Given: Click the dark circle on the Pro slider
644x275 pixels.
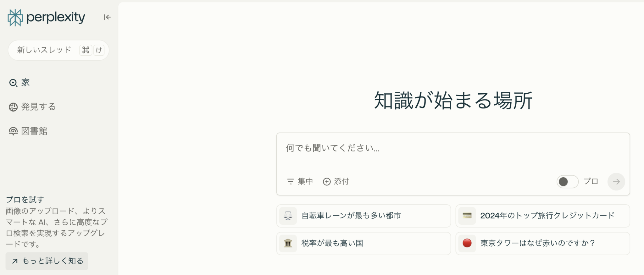Looking at the screenshot, I should tap(563, 182).
